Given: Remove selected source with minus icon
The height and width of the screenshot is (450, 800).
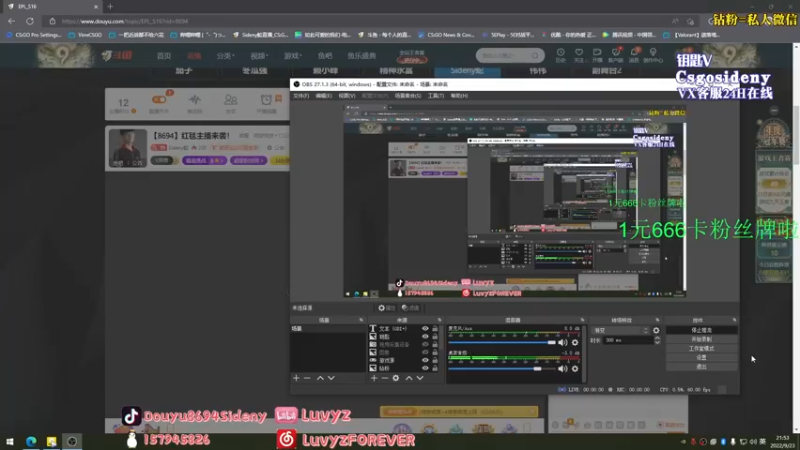Looking at the screenshot, I should point(385,378).
